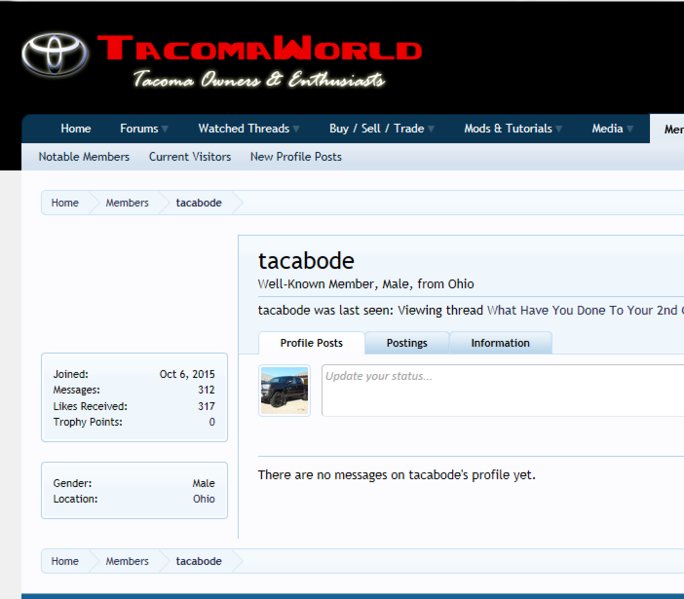
Task: Click the Joined date Oct 6, 2015
Action: 187,374
